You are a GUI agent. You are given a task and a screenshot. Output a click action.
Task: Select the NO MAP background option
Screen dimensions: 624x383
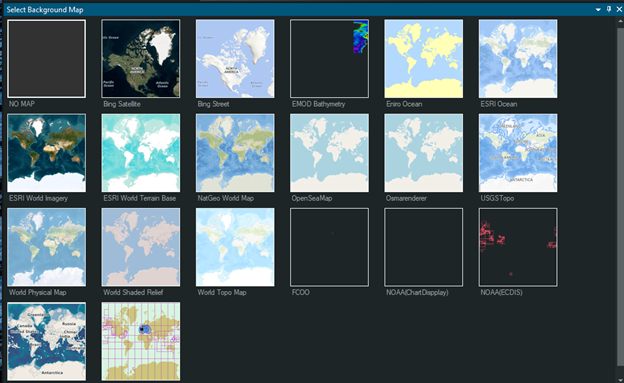coord(47,59)
